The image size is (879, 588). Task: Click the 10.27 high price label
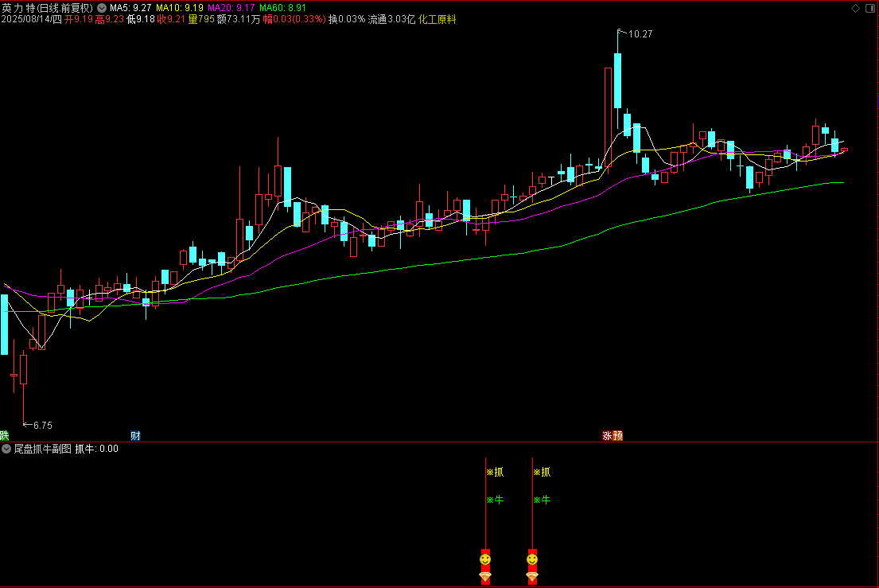pos(640,34)
